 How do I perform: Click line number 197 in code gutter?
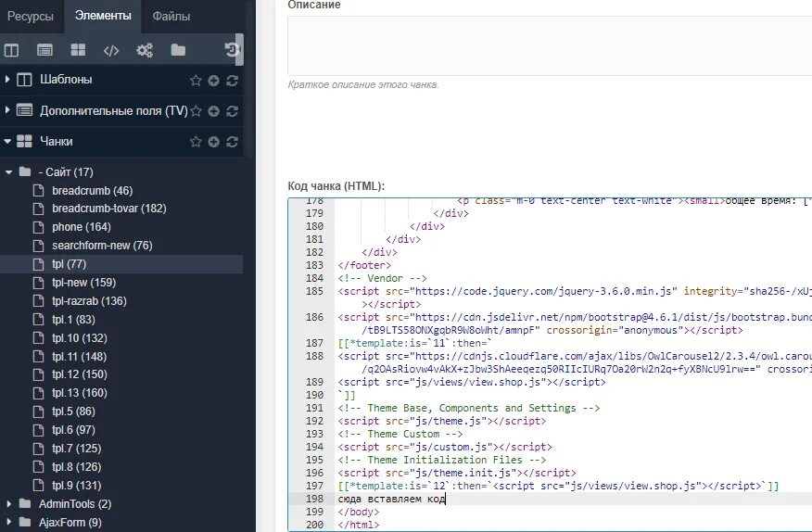tap(314, 486)
